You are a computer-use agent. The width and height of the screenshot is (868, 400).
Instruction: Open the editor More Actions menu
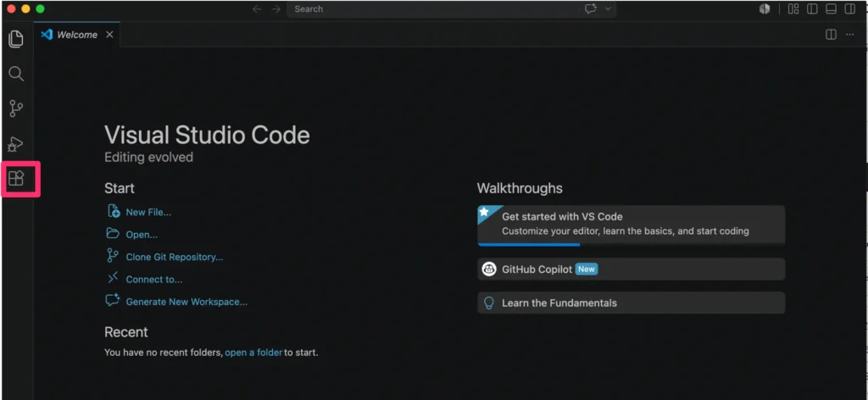pos(849,34)
